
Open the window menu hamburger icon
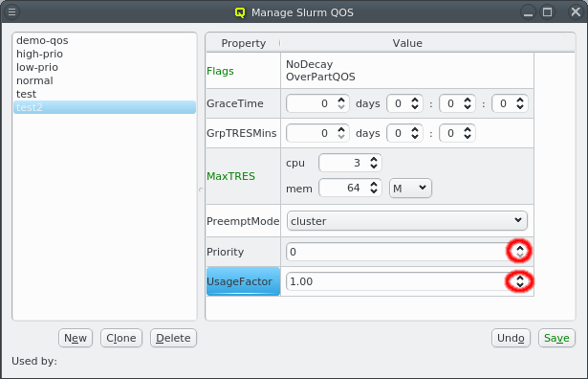tap(12, 12)
